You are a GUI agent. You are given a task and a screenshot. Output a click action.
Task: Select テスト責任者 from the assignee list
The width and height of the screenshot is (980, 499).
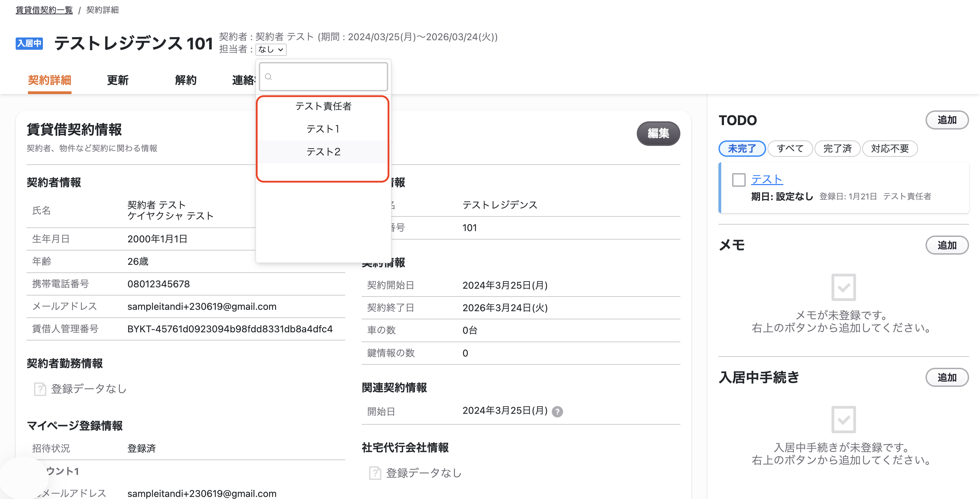coord(323,106)
